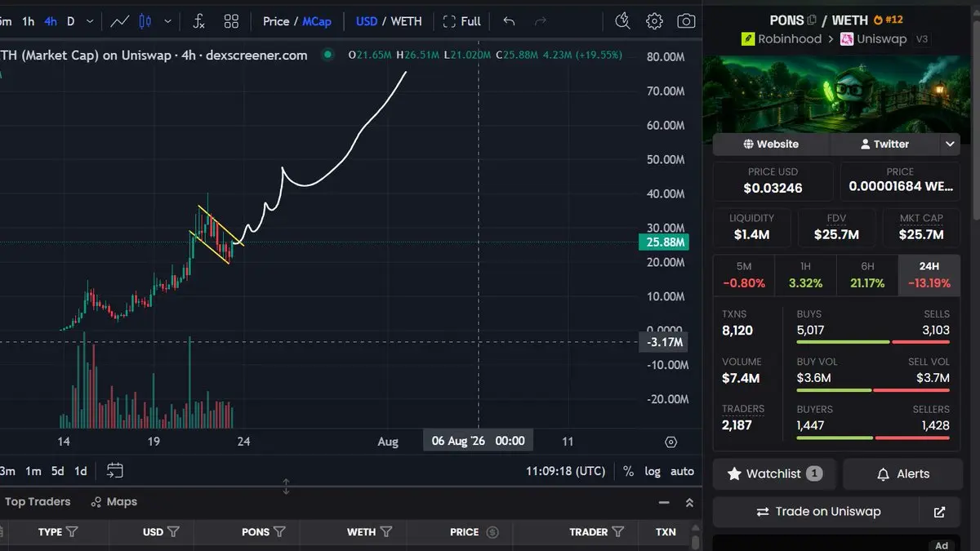
Task: Open the indicators fx menu
Action: coord(198,21)
